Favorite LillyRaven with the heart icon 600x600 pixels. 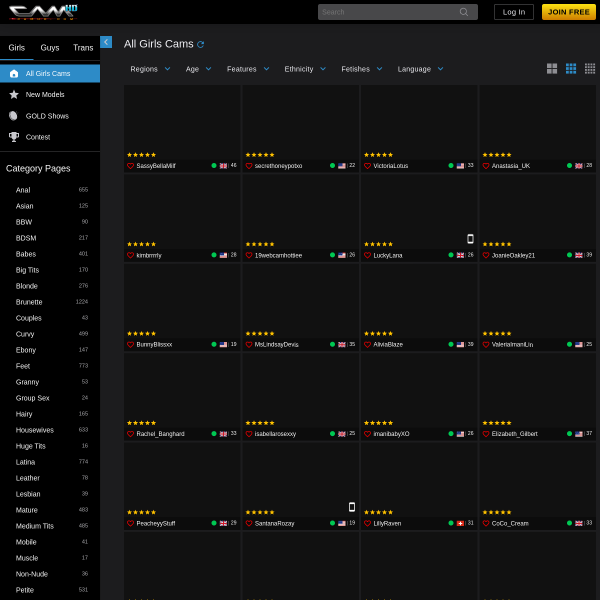pos(367,523)
